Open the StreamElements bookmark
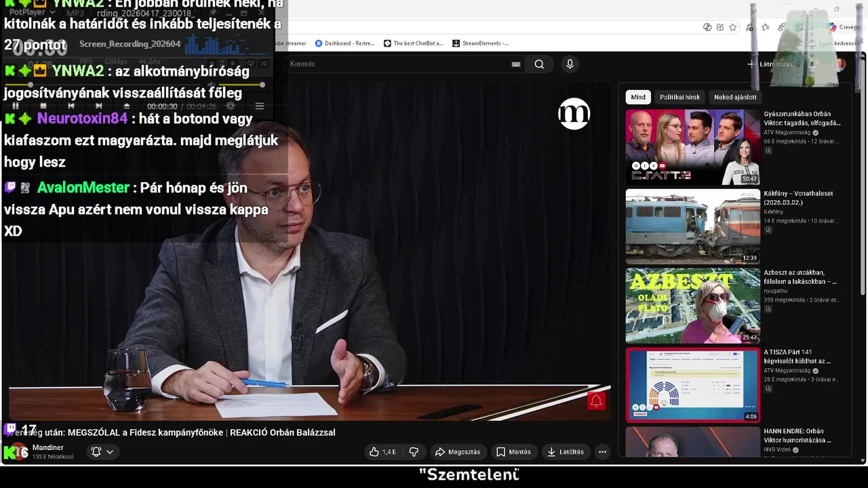 (480, 43)
